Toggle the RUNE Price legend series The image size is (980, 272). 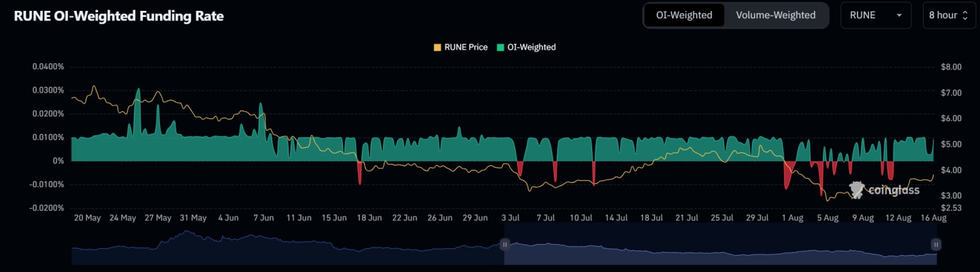pyautogui.click(x=460, y=48)
